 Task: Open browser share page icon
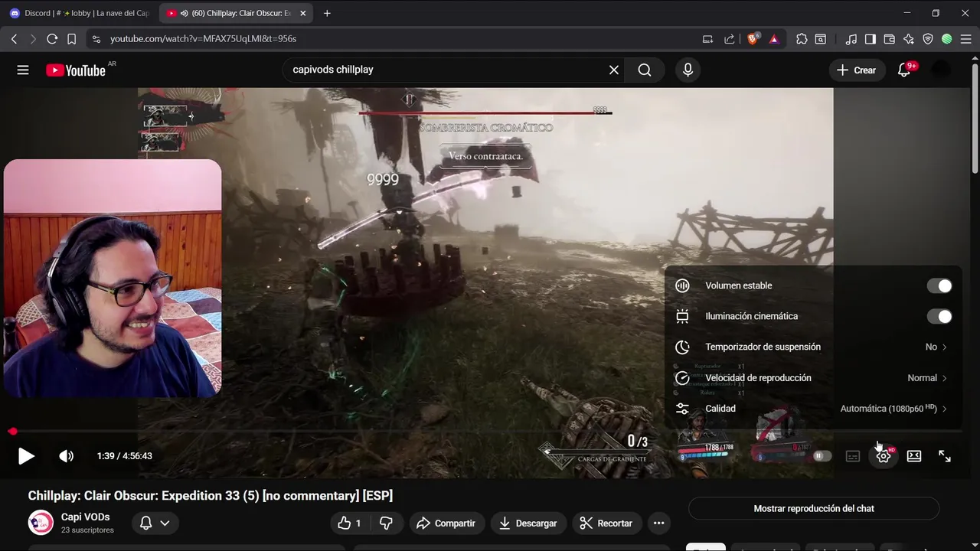729,38
